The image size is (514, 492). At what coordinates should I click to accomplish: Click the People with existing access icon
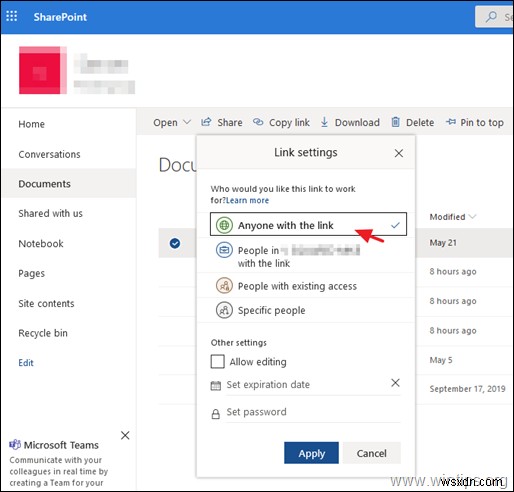click(x=224, y=286)
